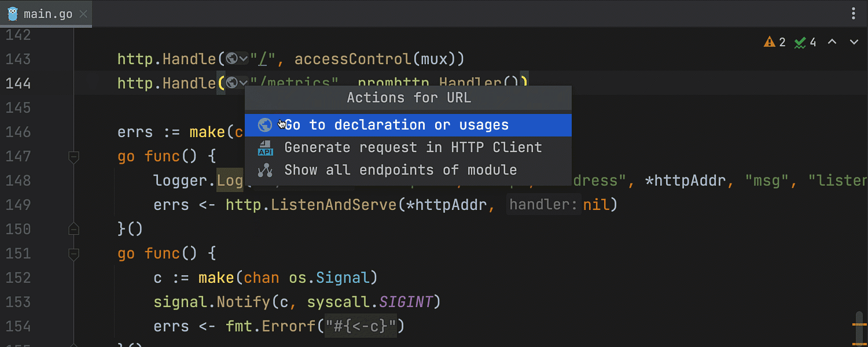Click the handler: parameter hint on line 149
The height and width of the screenshot is (347, 868).
click(543, 205)
